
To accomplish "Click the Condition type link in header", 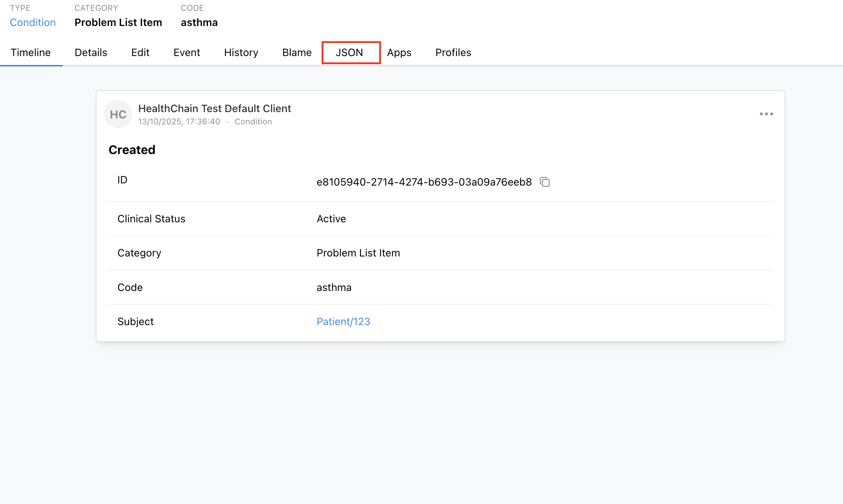I will (33, 22).
